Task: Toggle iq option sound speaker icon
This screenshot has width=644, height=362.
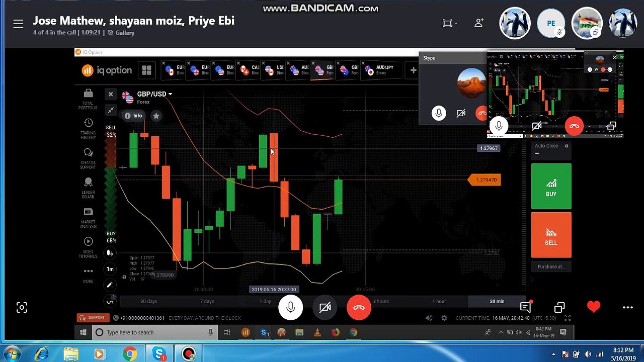Action: coord(429,318)
